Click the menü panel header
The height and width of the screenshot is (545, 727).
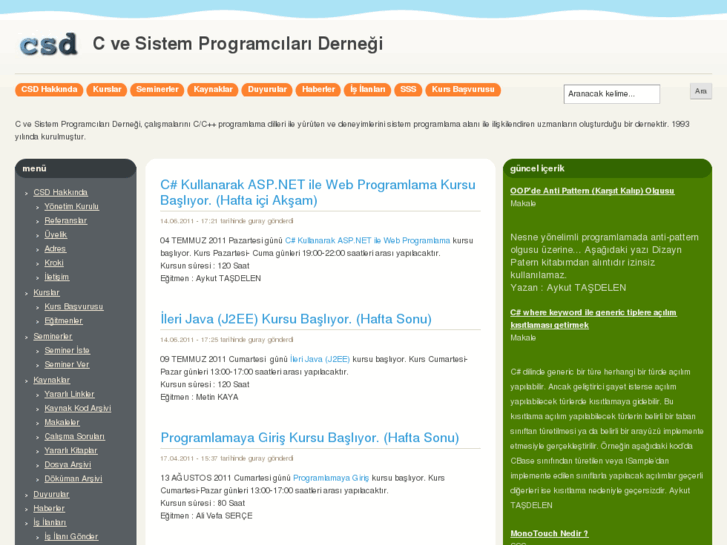point(76,169)
